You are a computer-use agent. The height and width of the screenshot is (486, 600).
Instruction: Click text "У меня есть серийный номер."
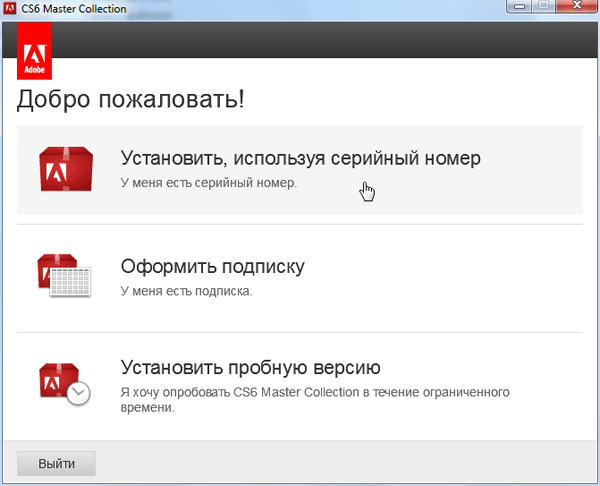209,183
